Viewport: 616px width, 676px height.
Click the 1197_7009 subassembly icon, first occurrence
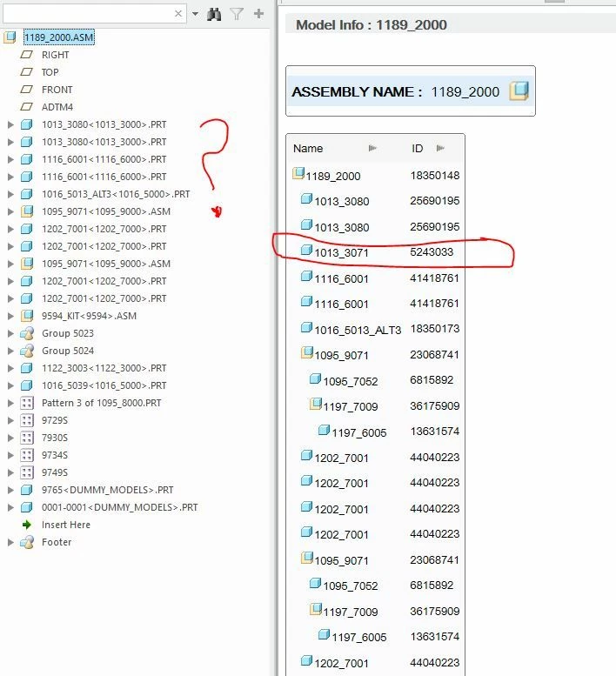click(x=316, y=404)
